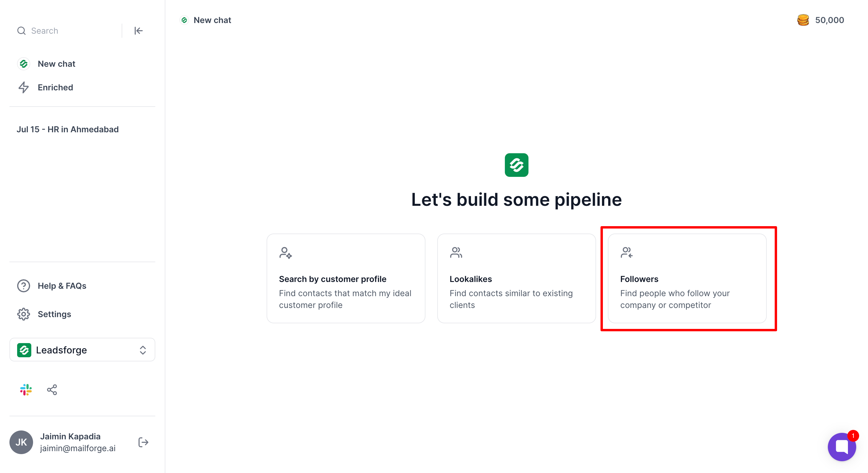Click the logout arrow icon
This screenshot has width=868, height=473.
[143, 442]
